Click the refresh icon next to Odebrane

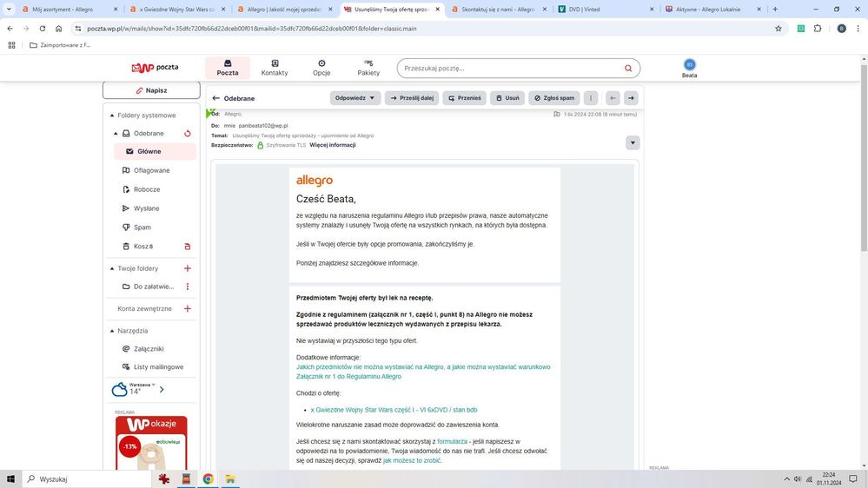tap(187, 134)
